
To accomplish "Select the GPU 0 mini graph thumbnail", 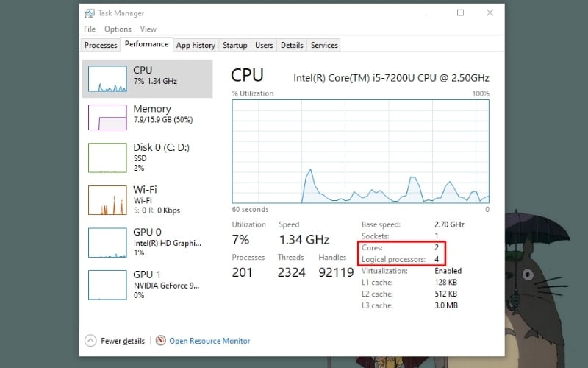I will coord(107,243).
